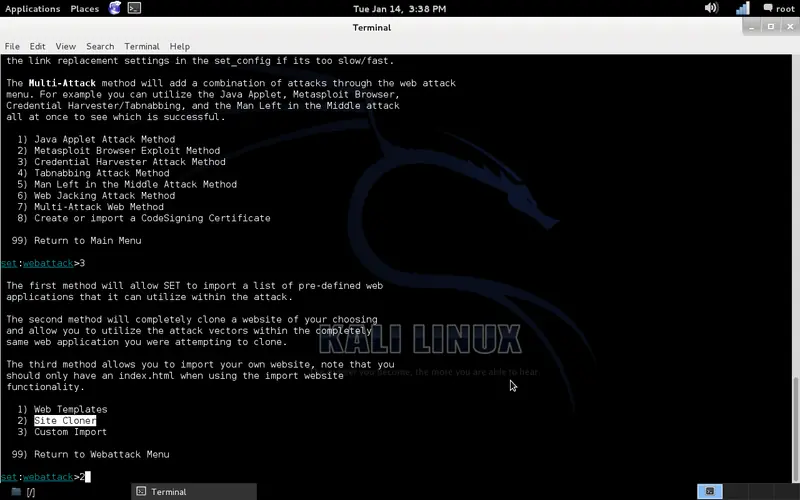Click 'Return to Main Menu' text
Image resolution: width=800 pixels, height=500 pixels.
pos(88,240)
